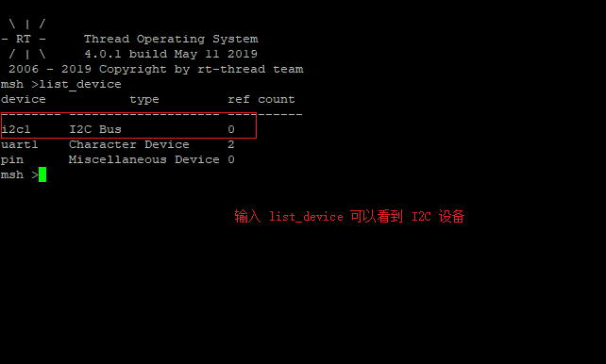The height and width of the screenshot is (364, 606).
Task: Click the uart1 device entry
Action: point(19,144)
